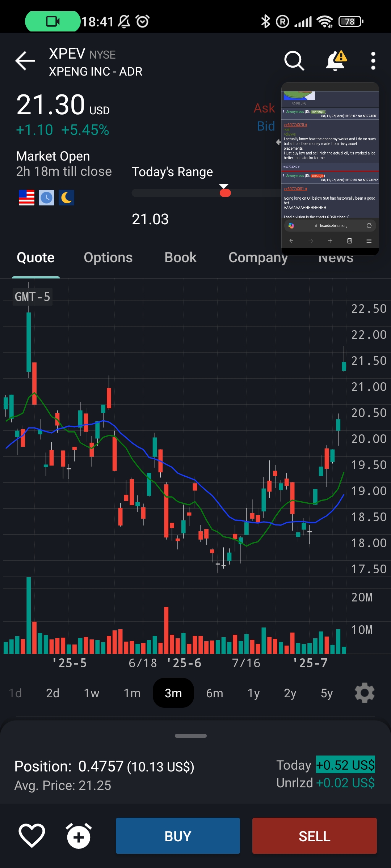Open tab switcher in floating browser
Viewport: 391px width, 868px height.
(350, 241)
